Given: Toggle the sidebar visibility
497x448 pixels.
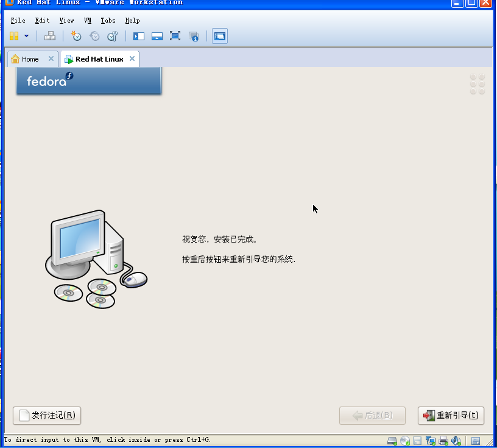Looking at the screenshot, I should 138,36.
